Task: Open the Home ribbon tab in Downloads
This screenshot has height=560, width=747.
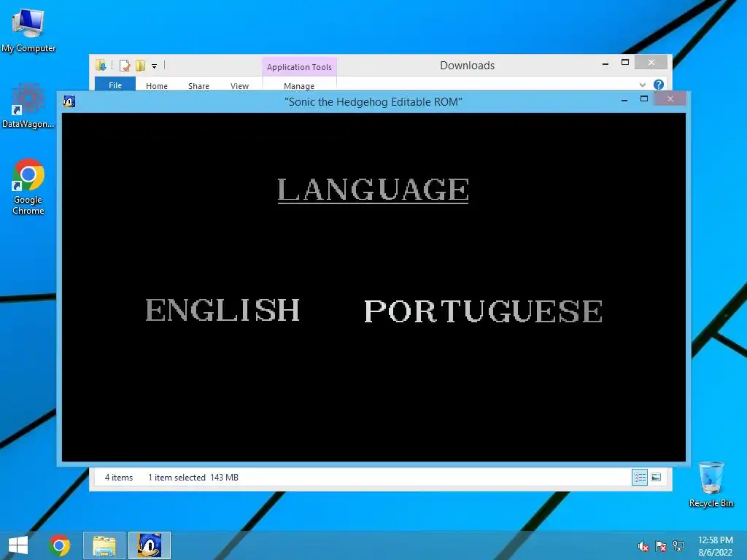Action: (157, 86)
